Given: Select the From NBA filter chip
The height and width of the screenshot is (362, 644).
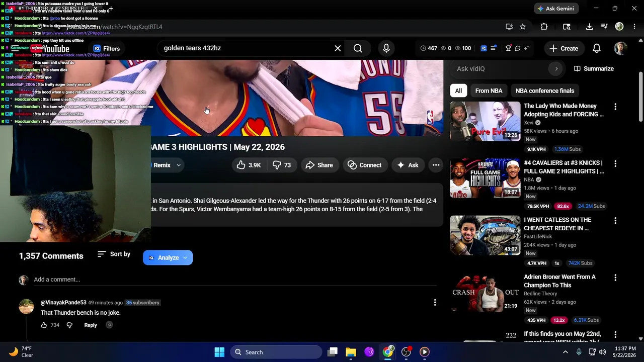Looking at the screenshot, I should 489,90.
